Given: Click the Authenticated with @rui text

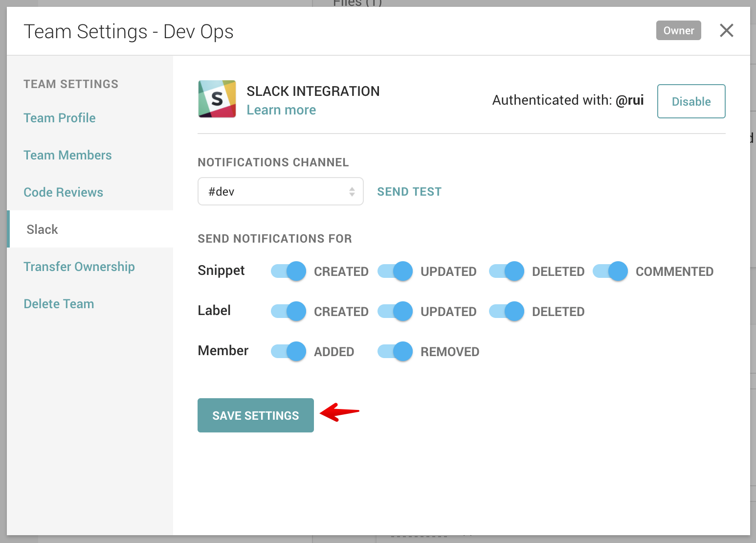Looking at the screenshot, I should coord(568,100).
